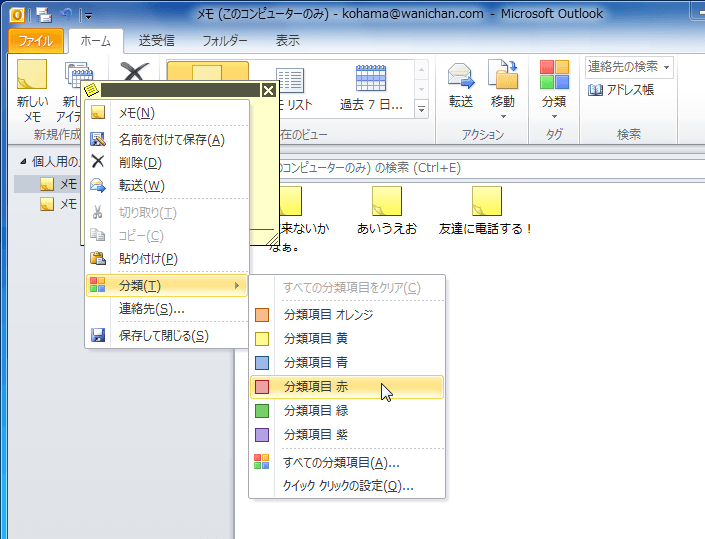The image size is (705, 539).
Task: Choose メモ(N) in the context menu
Action: point(167,113)
